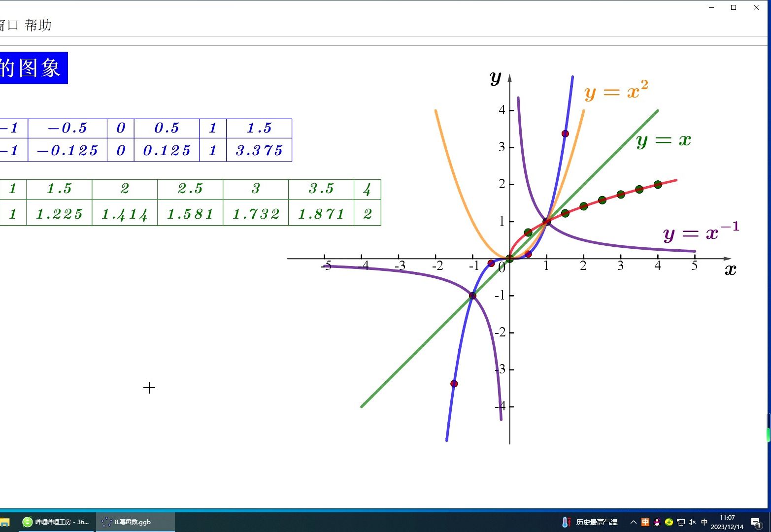This screenshot has height=532, width=771.
Task: Click the green table cell 1.414
Action: [x=125, y=213]
